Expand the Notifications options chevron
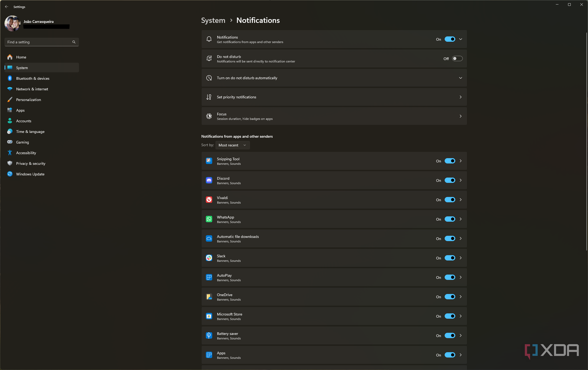Viewport: 588px width, 370px height. pyautogui.click(x=461, y=39)
